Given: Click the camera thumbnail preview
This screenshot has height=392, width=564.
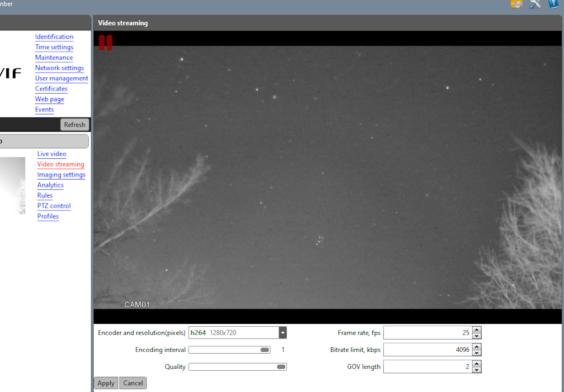Looking at the screenshot, I should pyautogui.click(x=13, y=186).
